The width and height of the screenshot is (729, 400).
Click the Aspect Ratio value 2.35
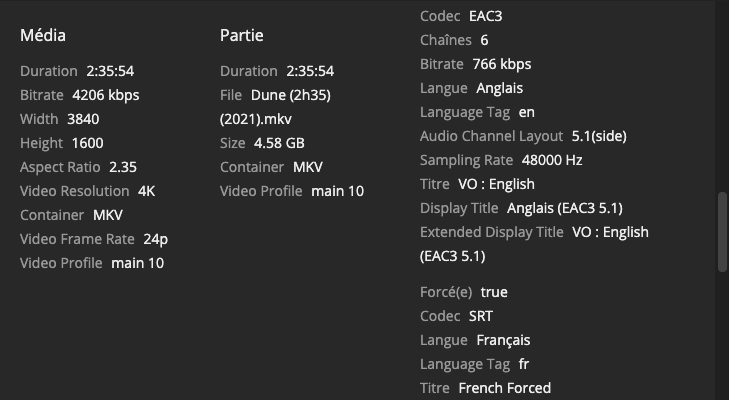click(x=123, y=167)
